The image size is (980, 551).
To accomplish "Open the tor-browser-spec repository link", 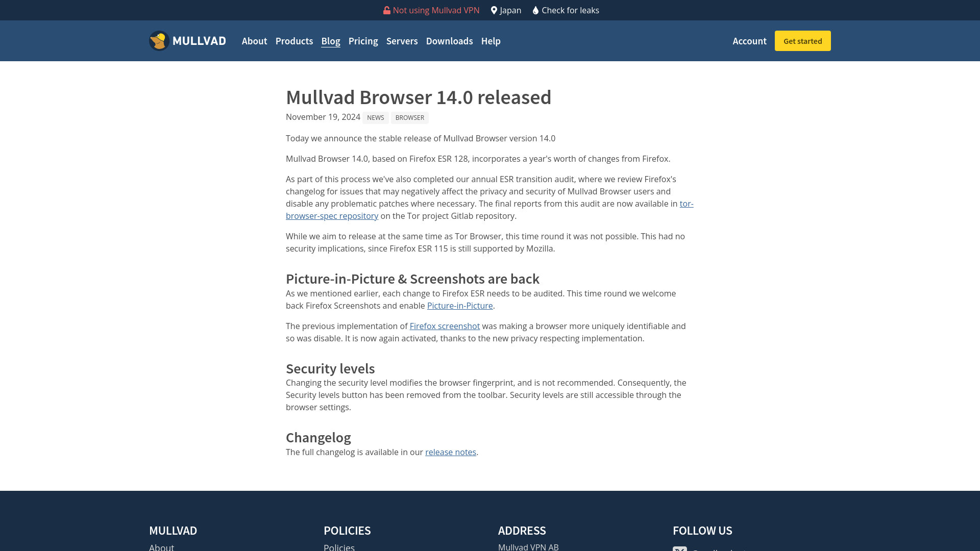I will coord(332,216).
